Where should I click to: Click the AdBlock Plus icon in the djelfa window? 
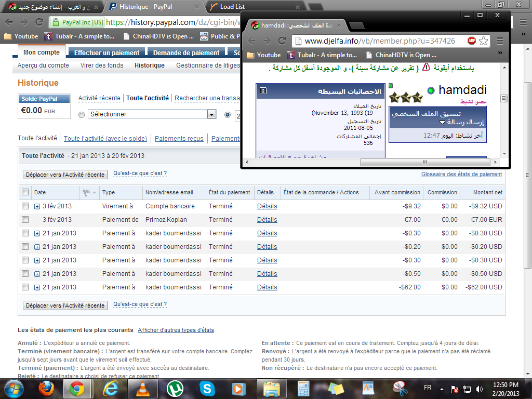click(472, 41)
